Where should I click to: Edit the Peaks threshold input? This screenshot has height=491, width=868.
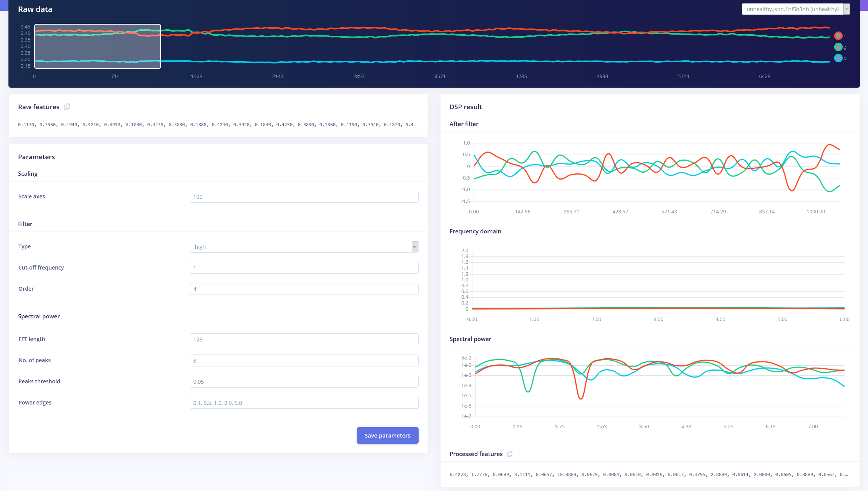tap(304, 382)
